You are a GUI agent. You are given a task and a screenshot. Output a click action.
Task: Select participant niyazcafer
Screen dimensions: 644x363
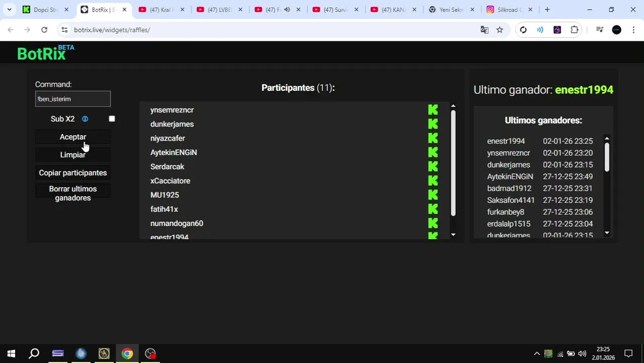167,138
